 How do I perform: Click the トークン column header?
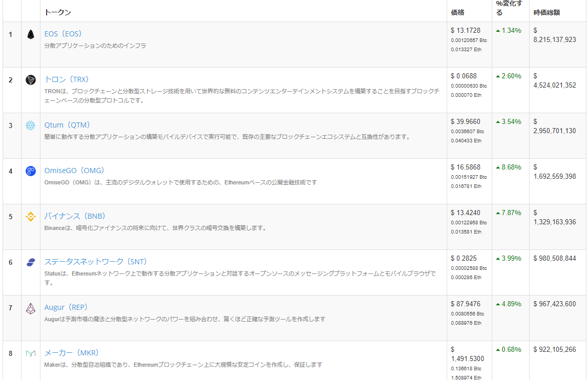(58, 12)
